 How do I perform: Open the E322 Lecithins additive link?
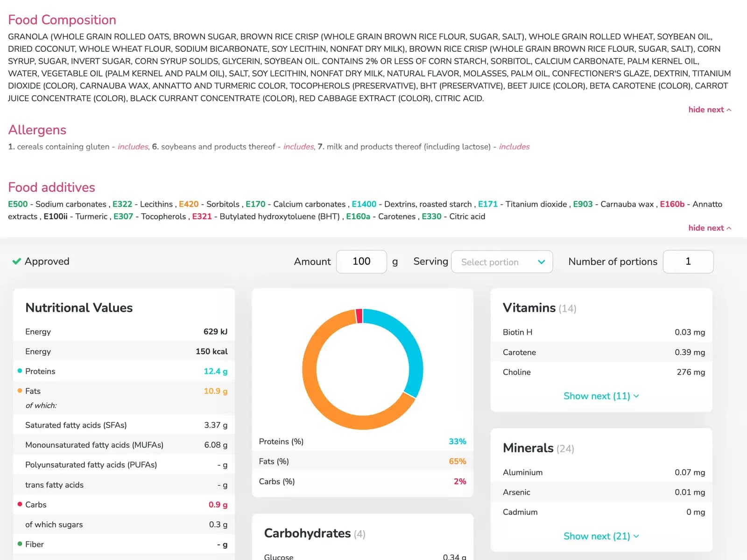(x=122, y=204)
